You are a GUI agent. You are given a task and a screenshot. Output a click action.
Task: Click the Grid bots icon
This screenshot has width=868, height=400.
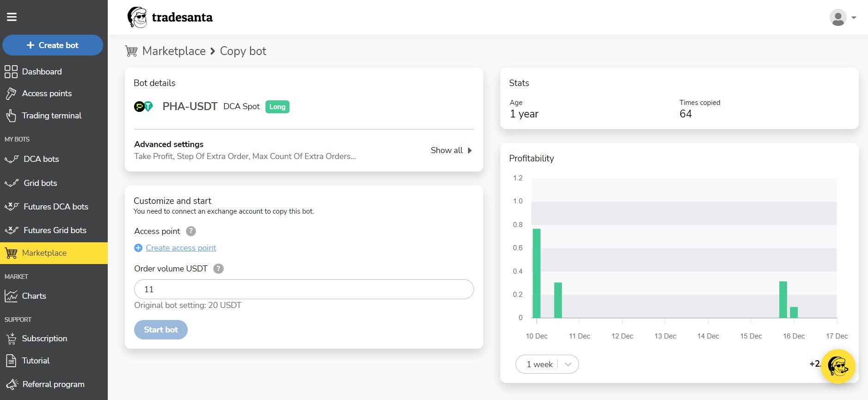pyautogui.click(x=12, y=183)
